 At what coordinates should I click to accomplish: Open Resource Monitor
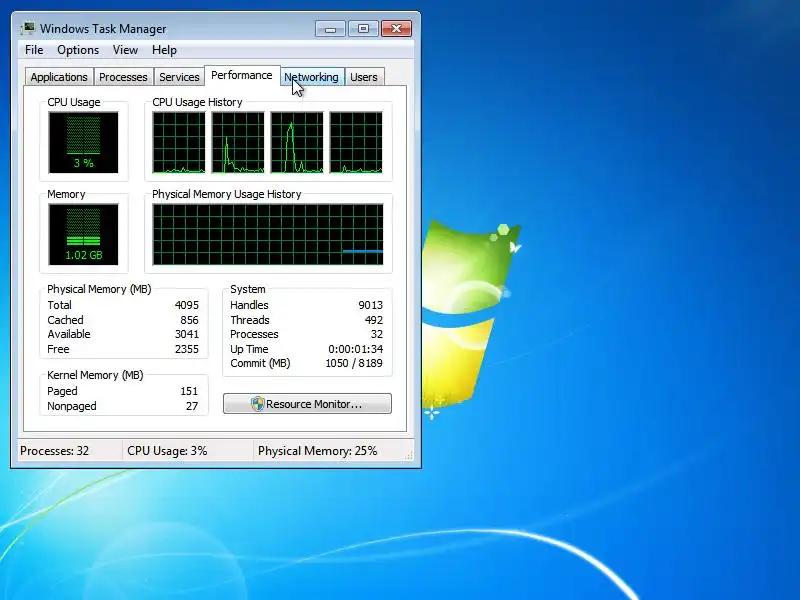[x=307, y=404]
